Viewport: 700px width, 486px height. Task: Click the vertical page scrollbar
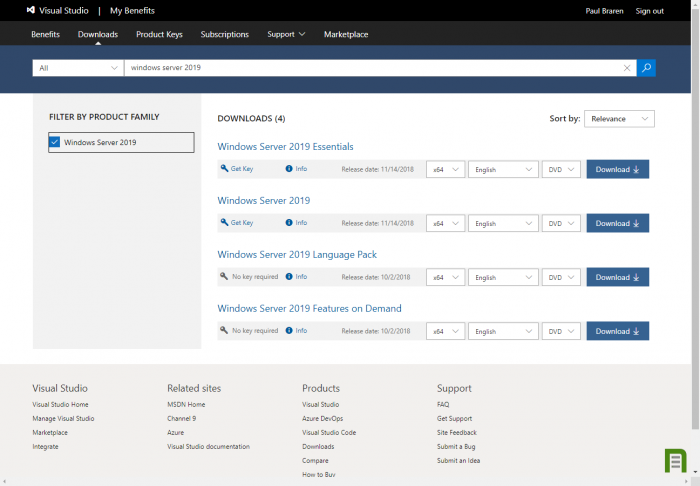(x=695, y=219)
